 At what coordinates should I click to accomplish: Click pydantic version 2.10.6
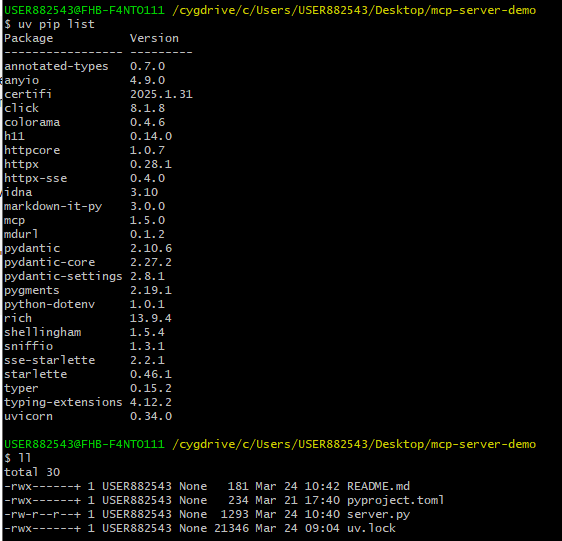tap(151, 248)
